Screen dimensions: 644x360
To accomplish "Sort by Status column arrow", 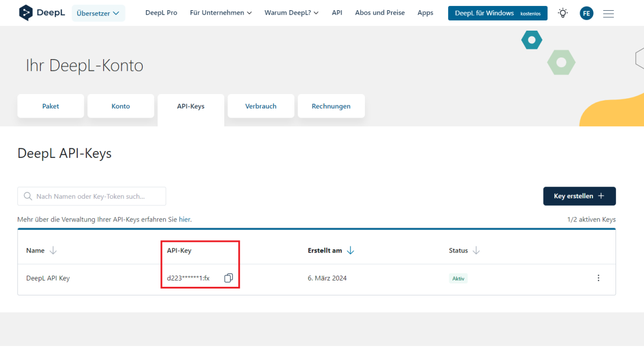I will [476, 250].
